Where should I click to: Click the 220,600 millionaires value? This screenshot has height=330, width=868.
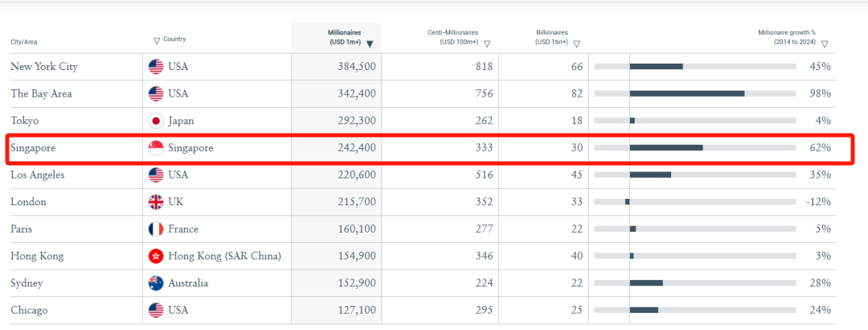coord(357,175)
